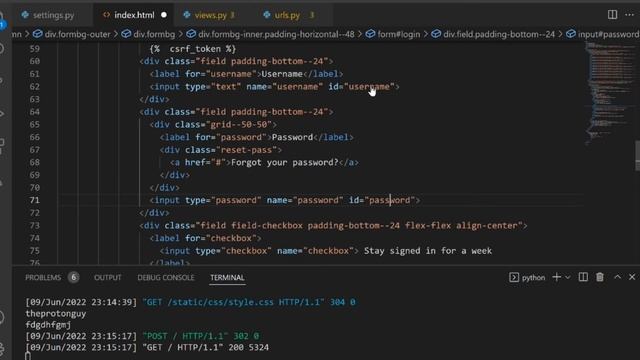Maximize the panel with the up chevron
640x360 pixels.
click(618, 277)
